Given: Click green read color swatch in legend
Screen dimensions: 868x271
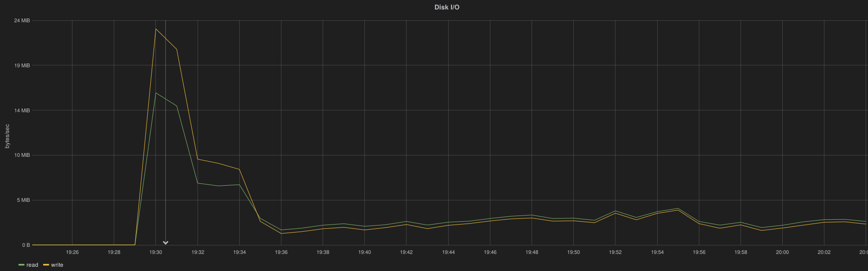Looking at the screenshot, I should [21, 265].
